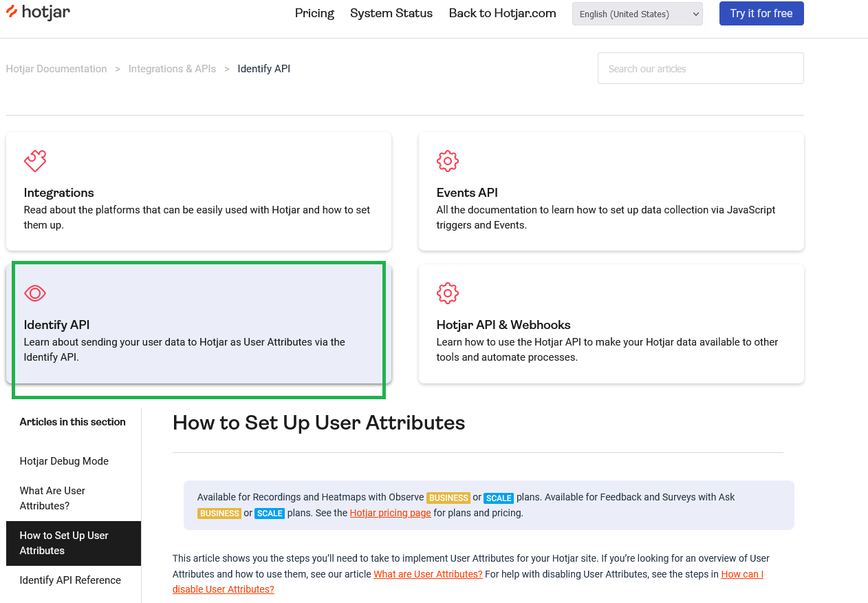868x603 pixels.
Task: Select What Are User Attributes? sidebar article
Action: coord(53,498)
